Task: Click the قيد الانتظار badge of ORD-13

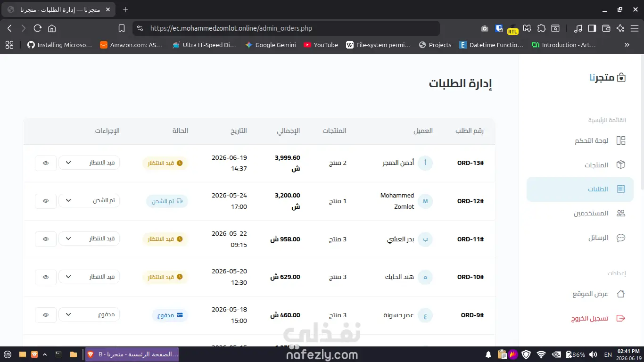Action: point(165,163)
